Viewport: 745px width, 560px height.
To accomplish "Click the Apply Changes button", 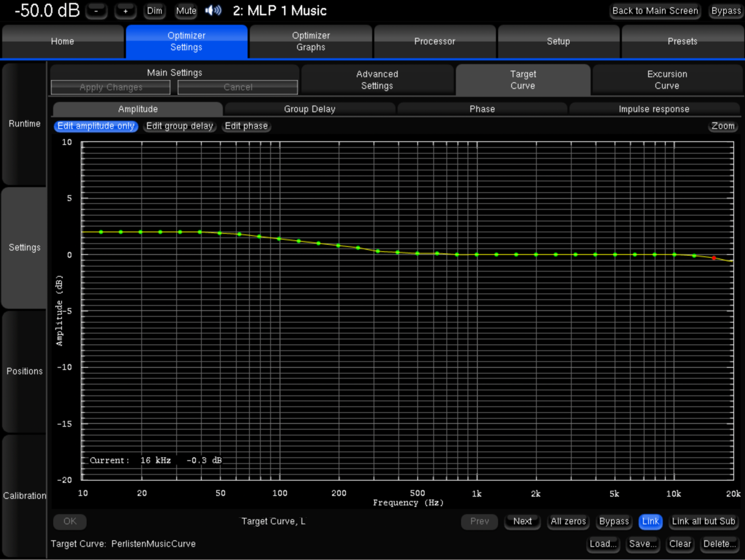I will 111,88.
